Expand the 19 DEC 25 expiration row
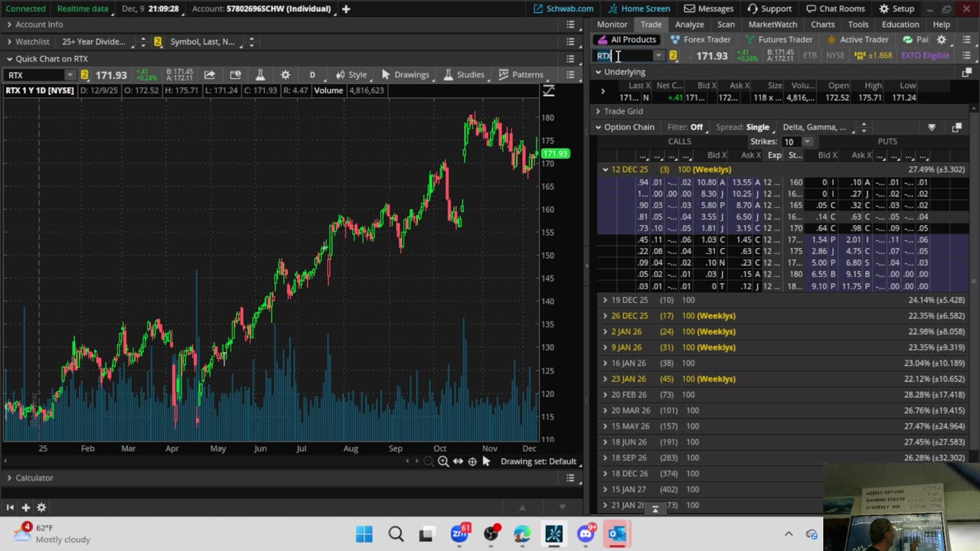 [x=605, y=300]
